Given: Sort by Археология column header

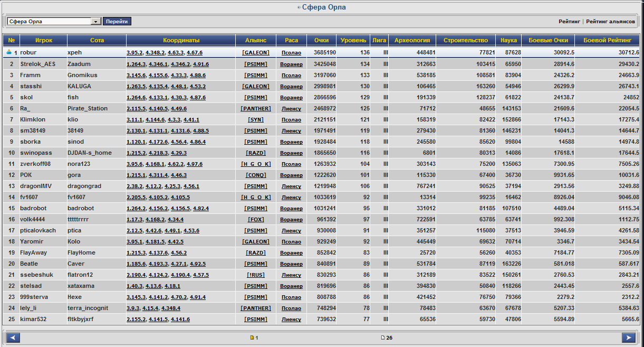Looking at the screenshot, I should (x=412, y=40).
